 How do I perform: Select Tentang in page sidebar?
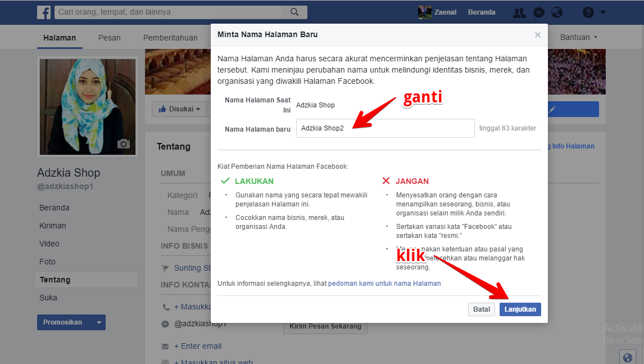pos(86,280)
